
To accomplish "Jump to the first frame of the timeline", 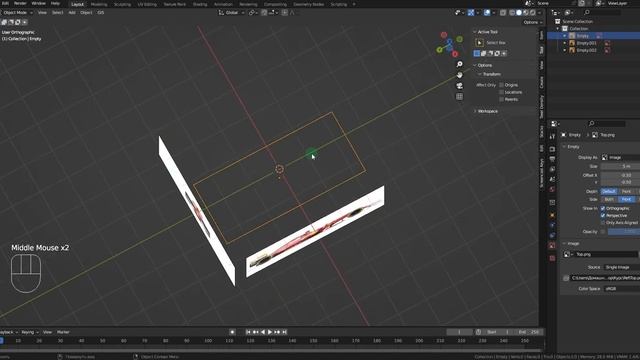I will coord(248,332).
